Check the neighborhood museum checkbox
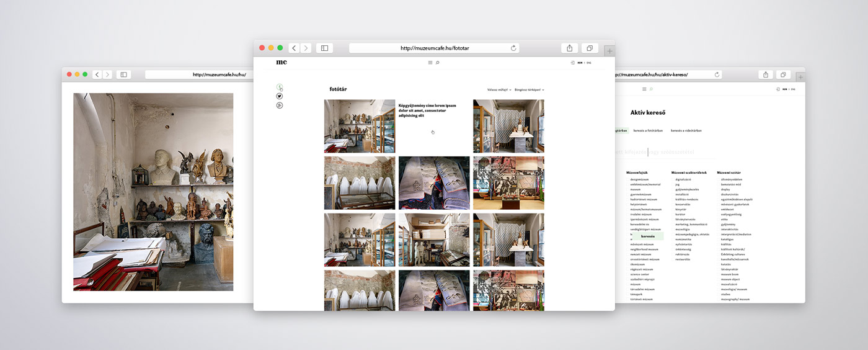The height and width of the screenshot is (350, 868). pos(628,249)
